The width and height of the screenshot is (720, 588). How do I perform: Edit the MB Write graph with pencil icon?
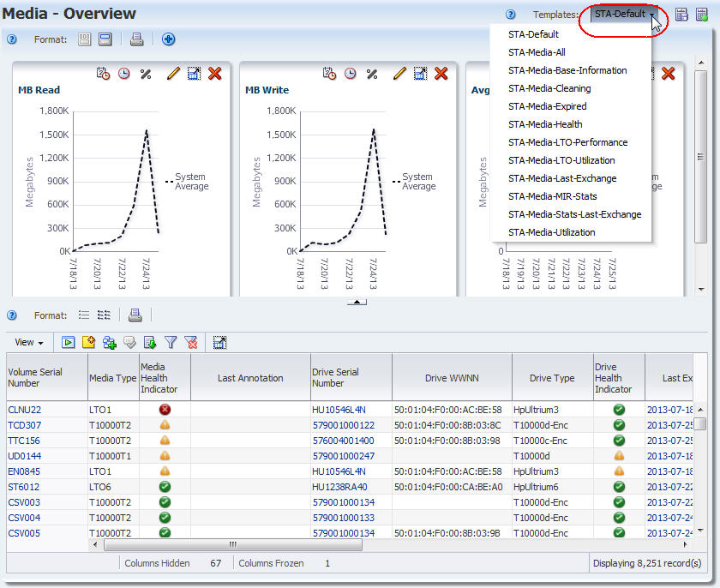[400, 74]
